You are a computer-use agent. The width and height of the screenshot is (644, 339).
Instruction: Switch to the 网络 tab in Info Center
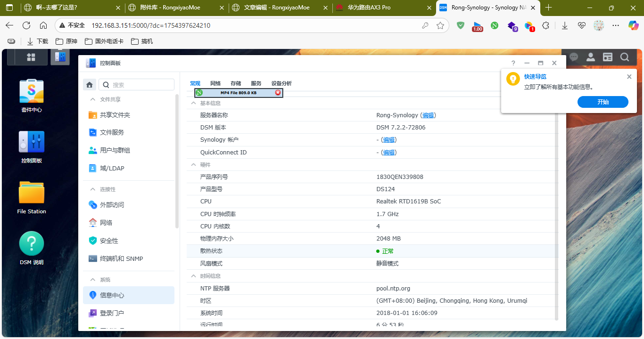coord(215,83)
